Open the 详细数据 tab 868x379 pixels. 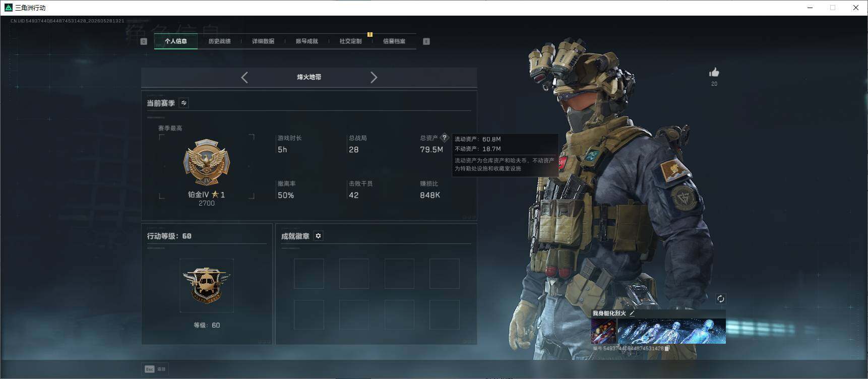point(263,41)
